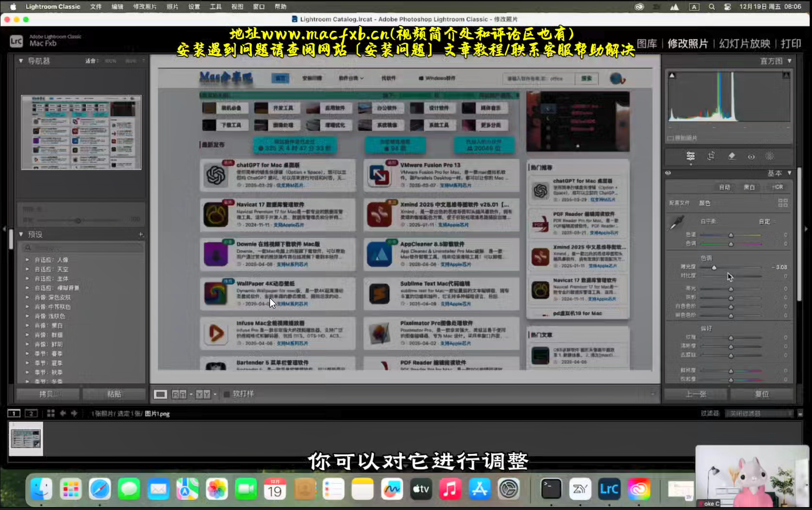
Task: Switch to Before/After YY view
Action: (202, 394)
